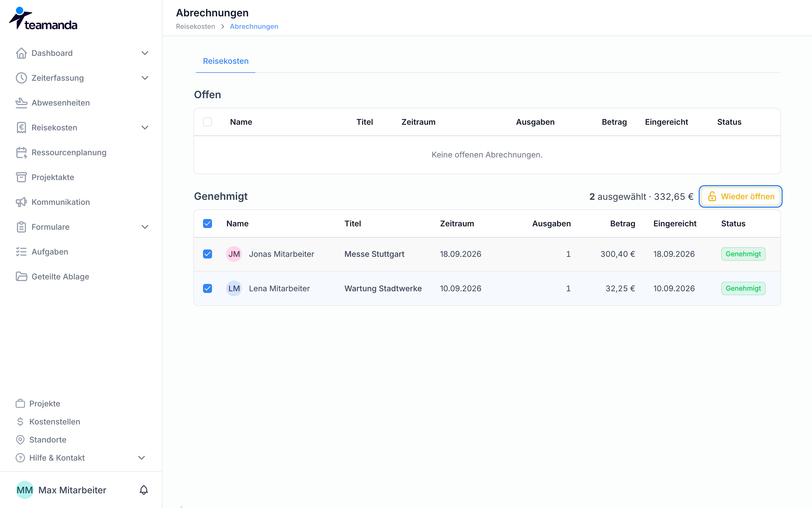Click the MM avatar of Max Mitarbeiter
The width and height of the screenshot is (812, 508).
25,490
